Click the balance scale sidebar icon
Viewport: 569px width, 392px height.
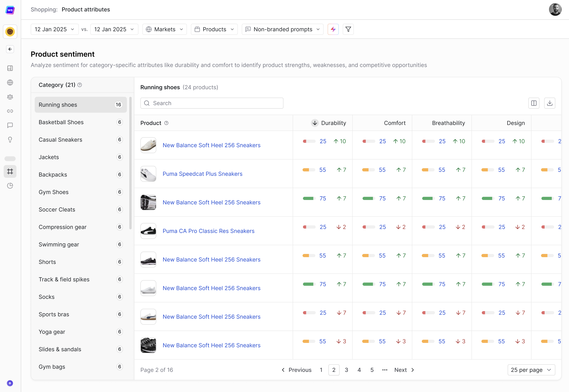pos(10,97)
